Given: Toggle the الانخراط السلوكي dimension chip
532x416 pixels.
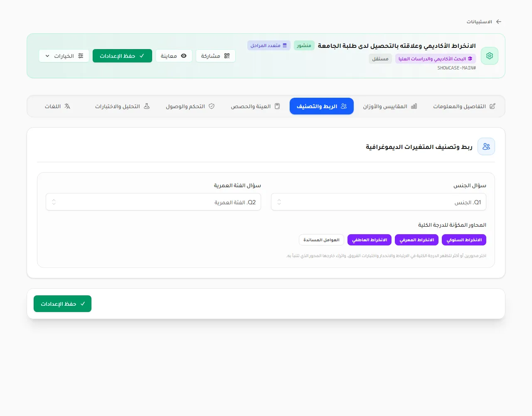Looking at the screenshot, I should pyautogui.click(x=464, y=240).
